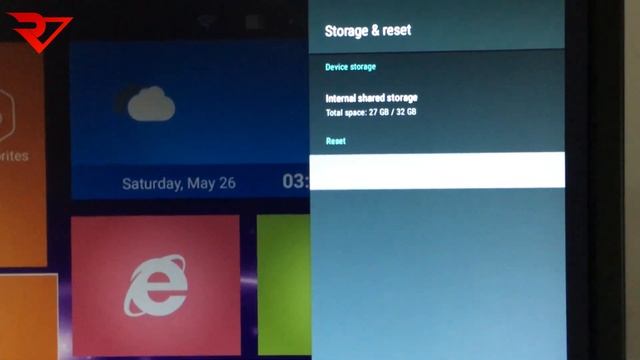Open the Internet Explorer browser tile

click(156, 286)
